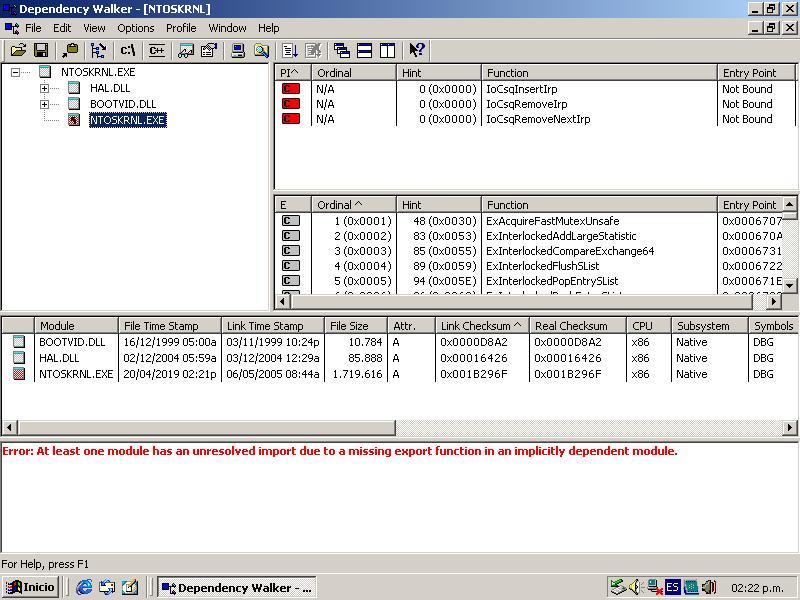
Task: Toggle Full Paths display (c:\ icon)
Action: point(128,50)
